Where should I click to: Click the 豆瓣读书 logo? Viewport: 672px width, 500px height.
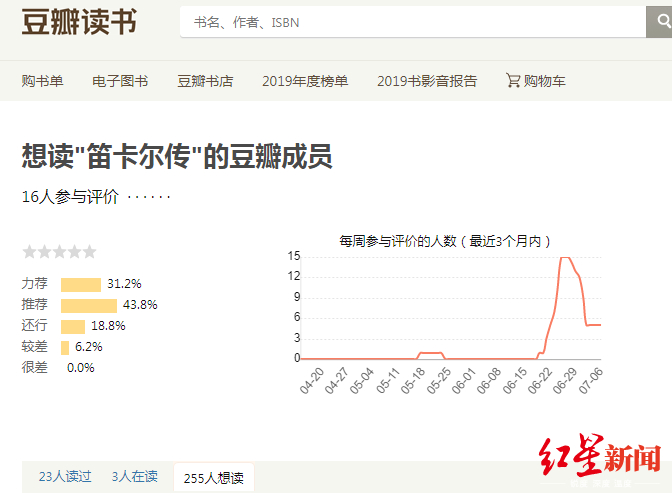tap(79, 22)
